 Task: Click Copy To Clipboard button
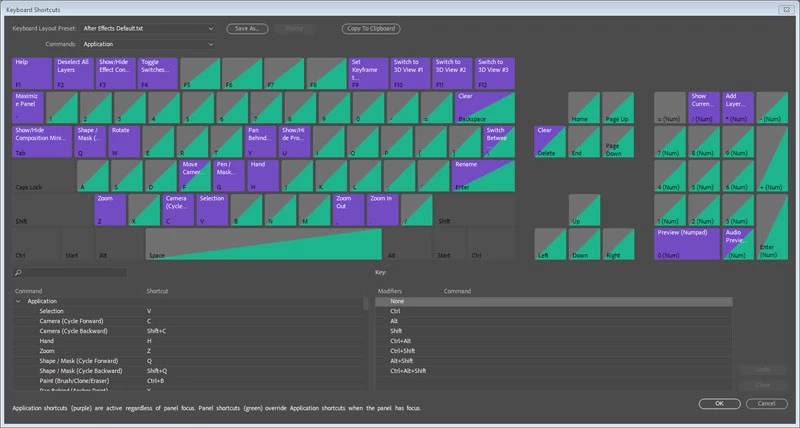[x=371, y=29]
